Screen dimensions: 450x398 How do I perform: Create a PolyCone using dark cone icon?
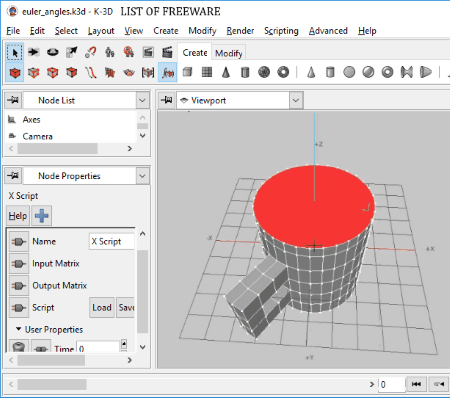coord(226,72)
